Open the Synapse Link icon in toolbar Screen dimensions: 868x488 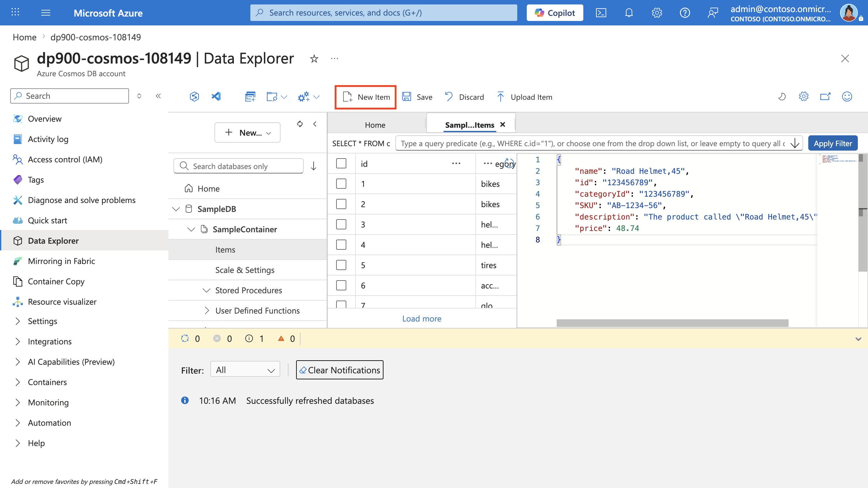(194, 97)
